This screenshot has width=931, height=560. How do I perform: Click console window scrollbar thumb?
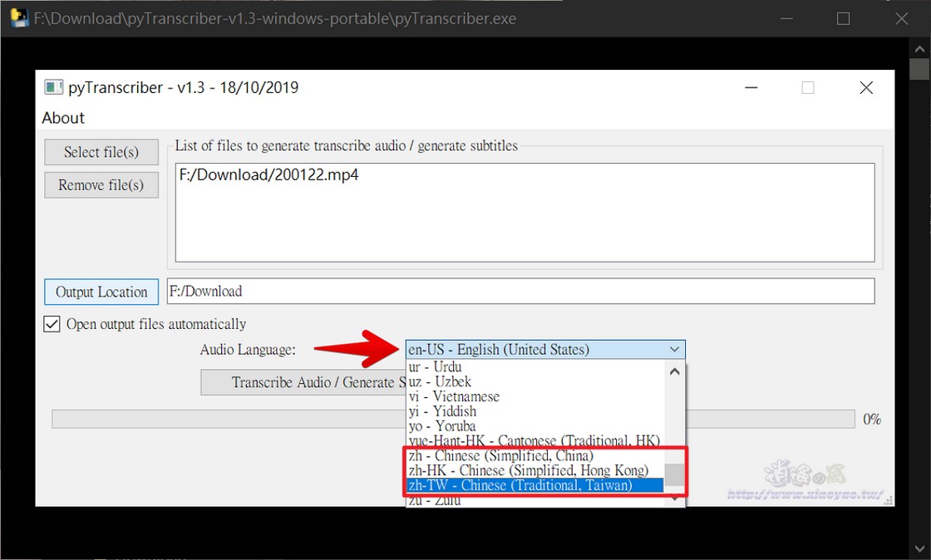click(919, 69)
